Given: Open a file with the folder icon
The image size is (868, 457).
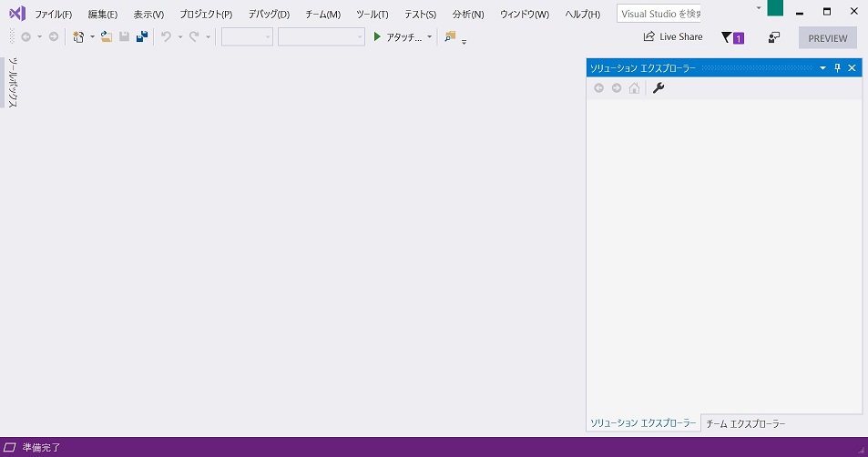Looking at the screenshot, I should tap(107, 37).
